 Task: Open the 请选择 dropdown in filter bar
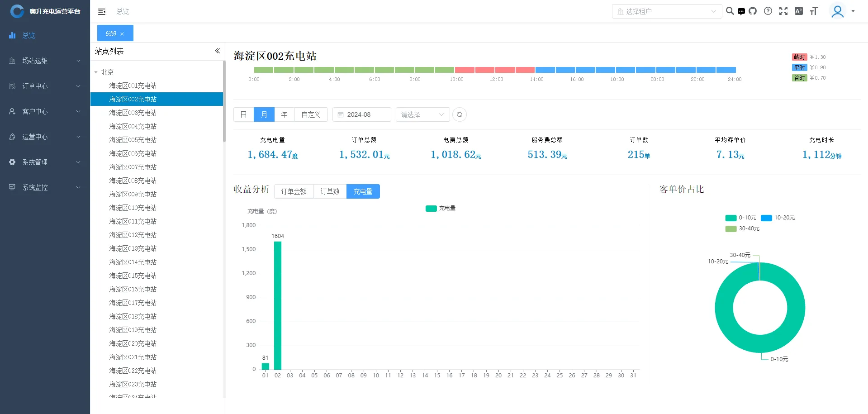pyautogui.click(x=422, y=114)
